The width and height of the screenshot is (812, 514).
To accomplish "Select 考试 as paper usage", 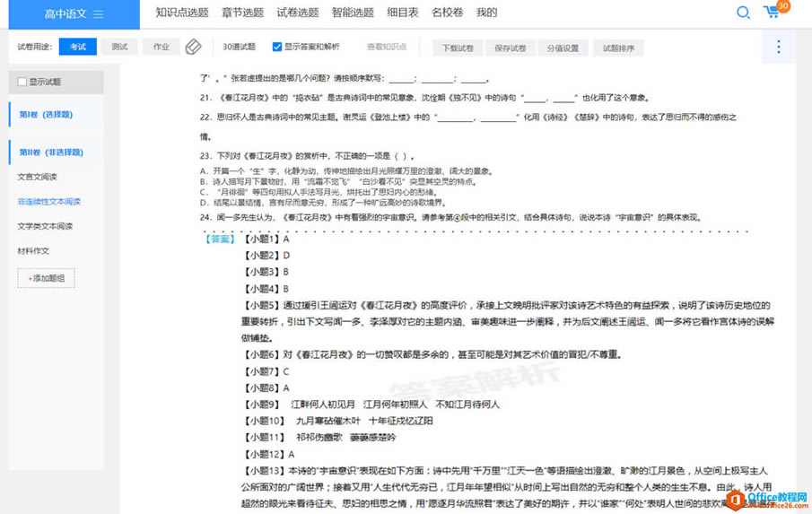I will click(x=78, y=47).
